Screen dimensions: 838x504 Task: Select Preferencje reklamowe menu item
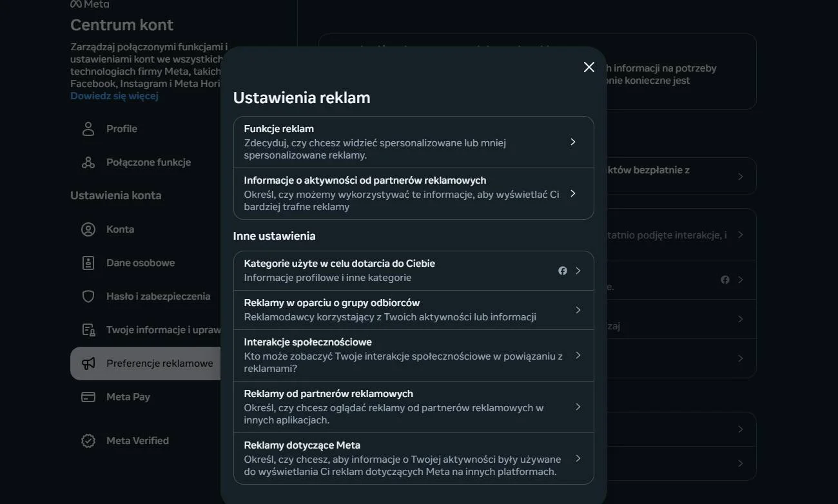146,363
